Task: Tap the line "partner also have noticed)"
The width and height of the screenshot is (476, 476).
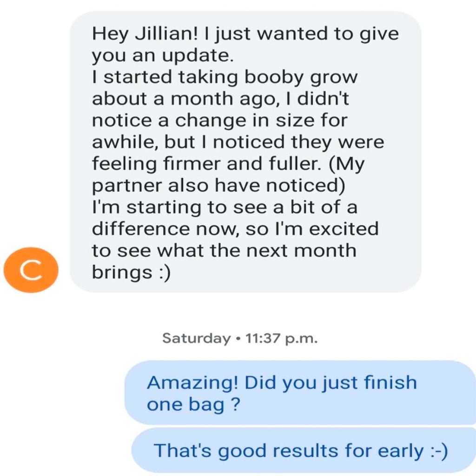Action: (x=218, y=185)
